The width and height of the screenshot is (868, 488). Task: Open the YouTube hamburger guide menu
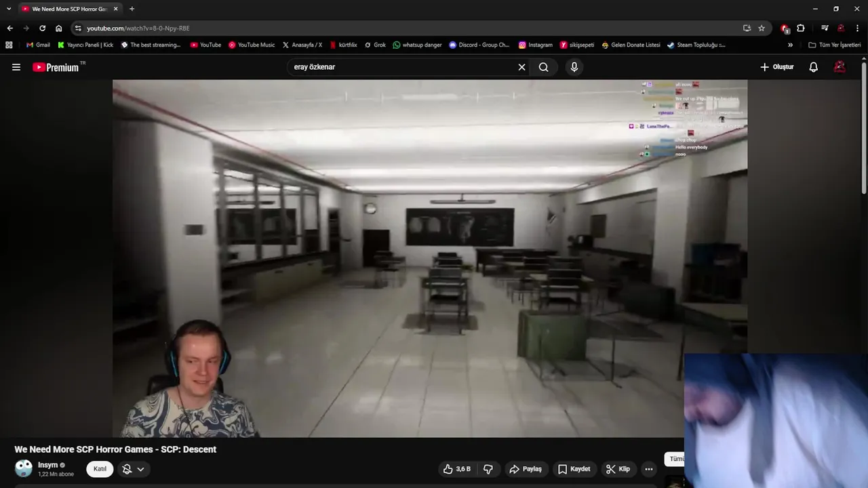pos(16,67)
